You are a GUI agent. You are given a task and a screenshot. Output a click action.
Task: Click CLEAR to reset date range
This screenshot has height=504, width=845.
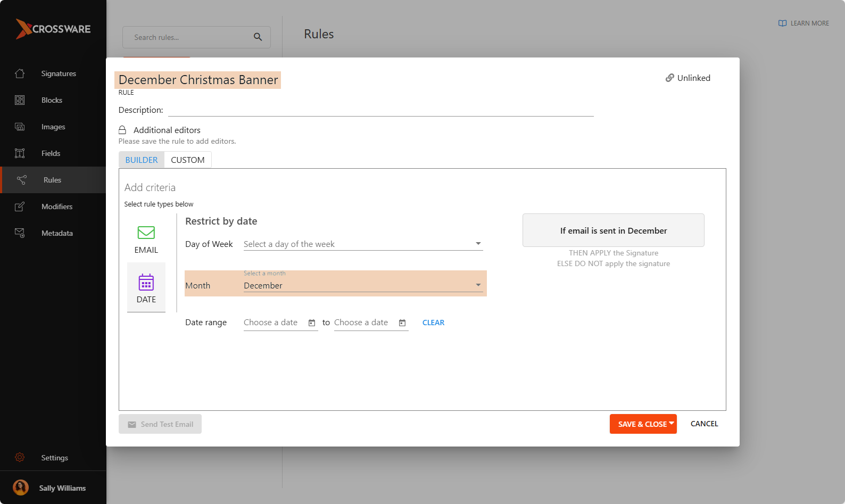tap(433, 323)
